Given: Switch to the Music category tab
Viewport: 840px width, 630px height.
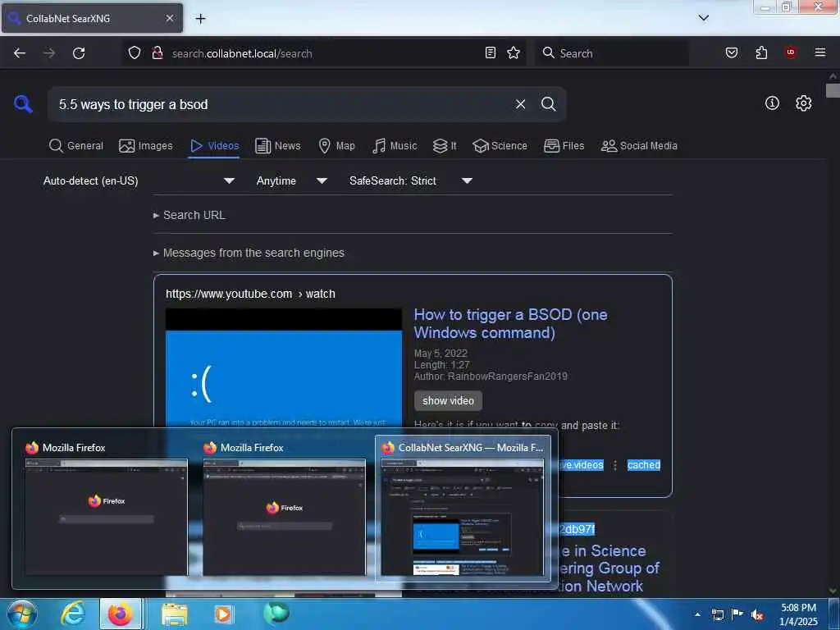Looking at the screenshot, I should click(x=395, y=146).
